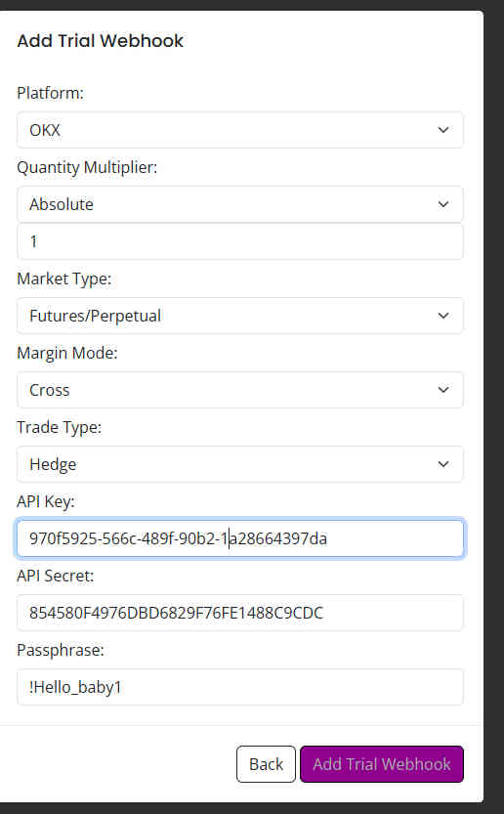Click the Market Type: label

[64, 278]
